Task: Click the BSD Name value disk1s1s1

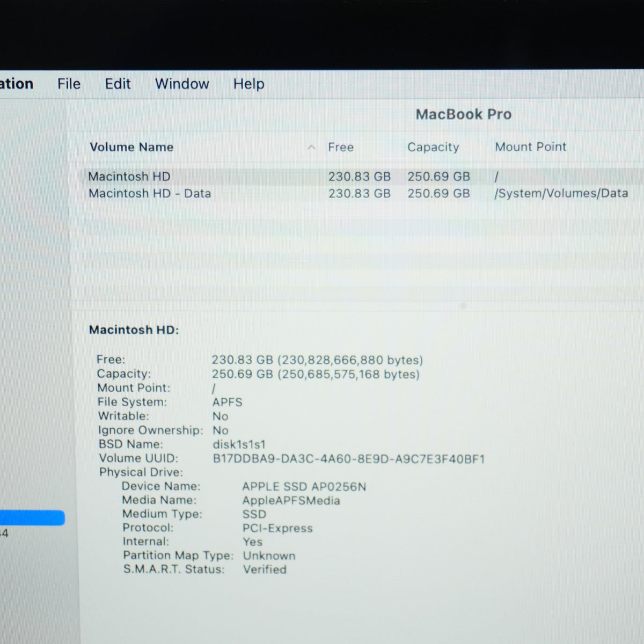Action: (x=239, y=445)
